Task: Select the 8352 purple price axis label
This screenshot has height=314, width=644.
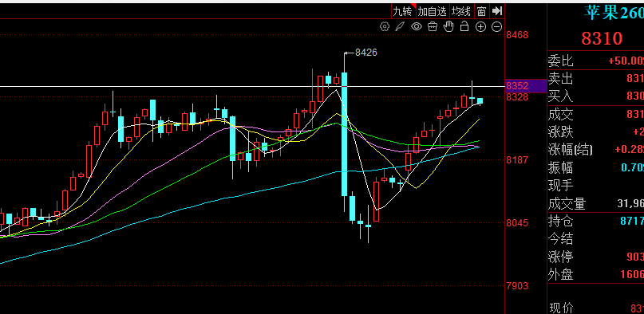Action: click(526, 86)
